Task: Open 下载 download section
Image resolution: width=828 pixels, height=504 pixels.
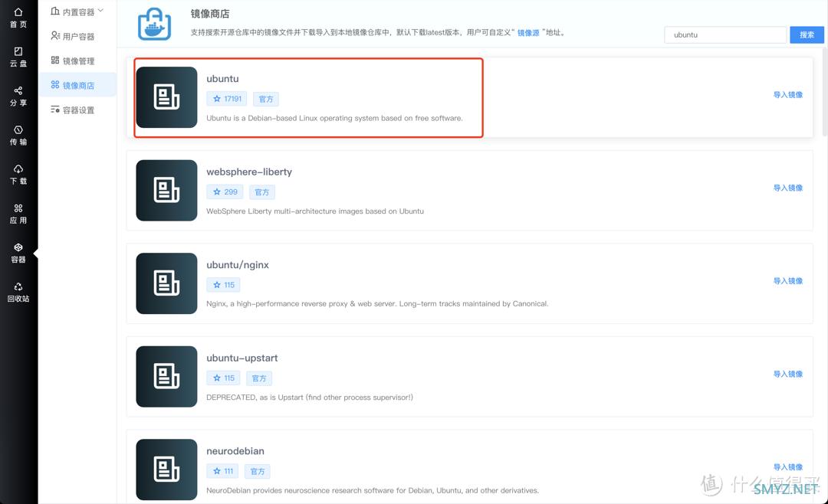Action: click(18, 174)
